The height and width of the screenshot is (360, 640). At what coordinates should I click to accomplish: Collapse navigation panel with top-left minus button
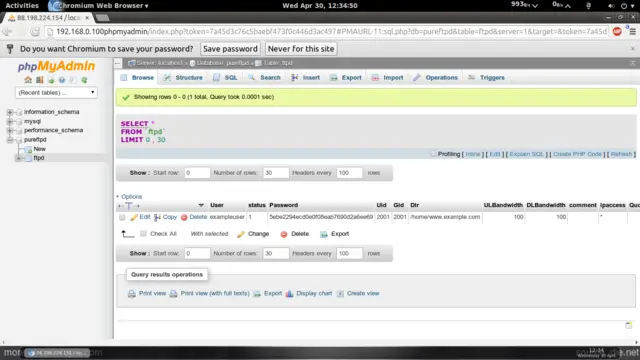click(x=118, y=63)
